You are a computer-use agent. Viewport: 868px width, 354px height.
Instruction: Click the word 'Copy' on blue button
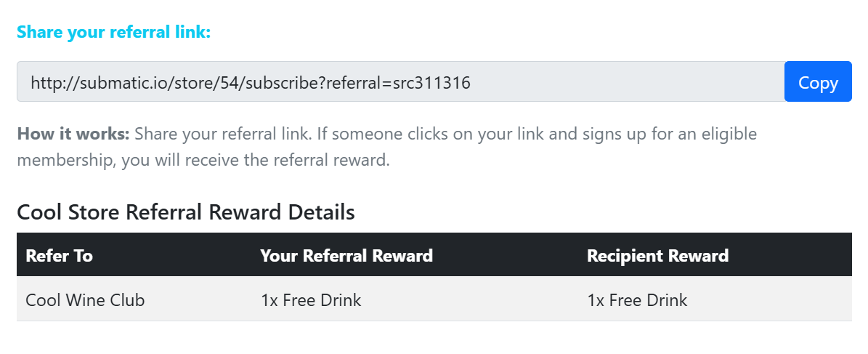(x=818, y=83)
